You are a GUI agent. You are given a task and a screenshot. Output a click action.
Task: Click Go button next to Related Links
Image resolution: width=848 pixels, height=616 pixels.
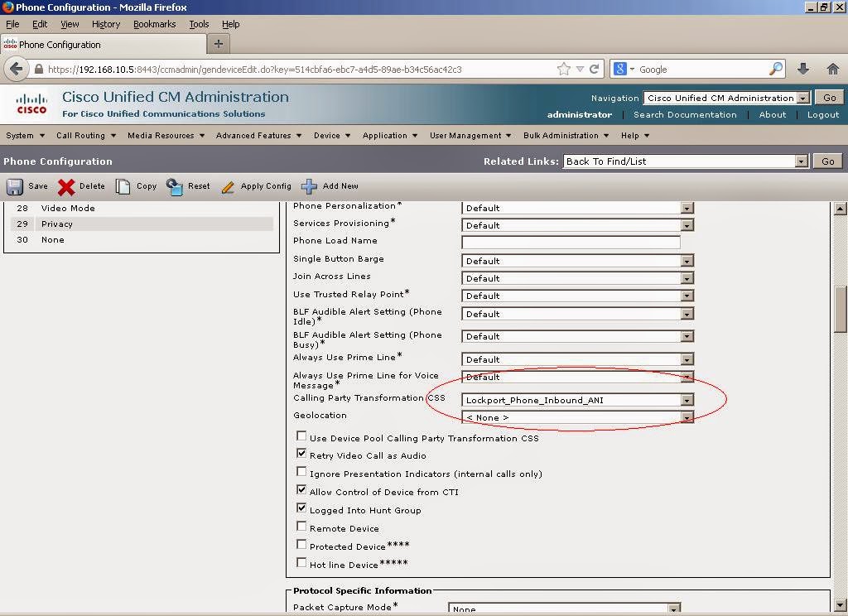point(828,161)
